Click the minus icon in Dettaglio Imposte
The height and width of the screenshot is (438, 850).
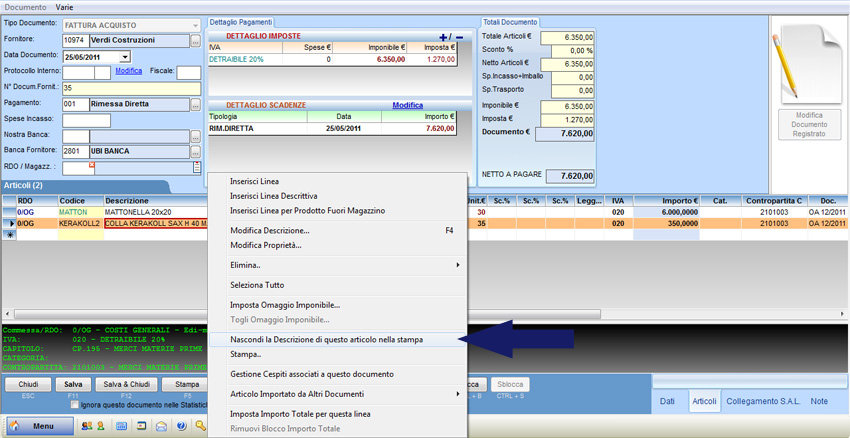(x=459, y=37)
